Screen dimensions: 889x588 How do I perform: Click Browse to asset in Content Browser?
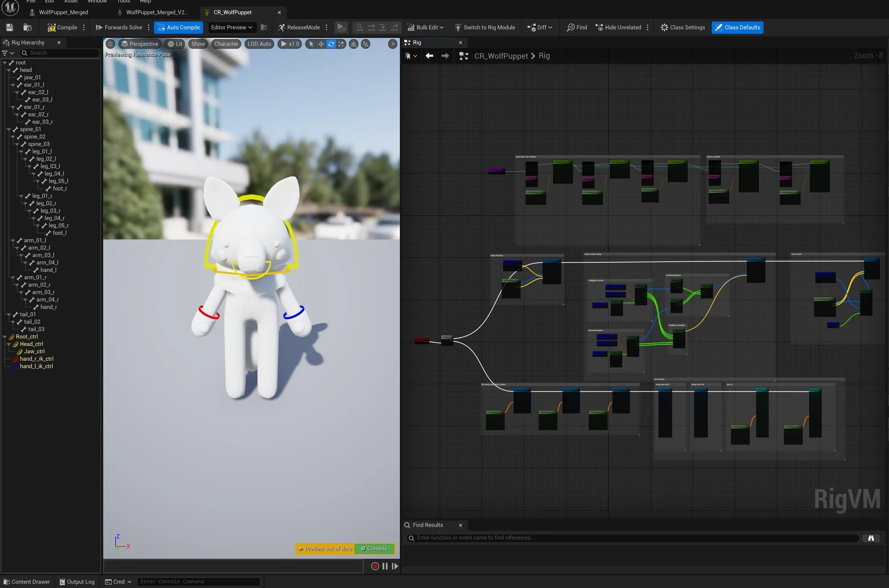click(x=27, y=27)
